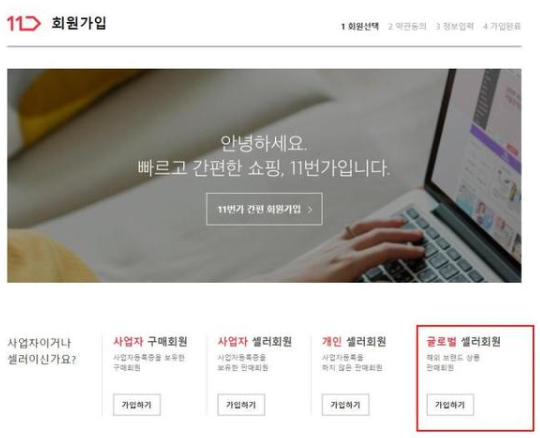Image resolution: width=540 pixels, height=438 pixels.
Task: Click the 11번가 간편 회원가입 button
Action: [x=264, y=209]
